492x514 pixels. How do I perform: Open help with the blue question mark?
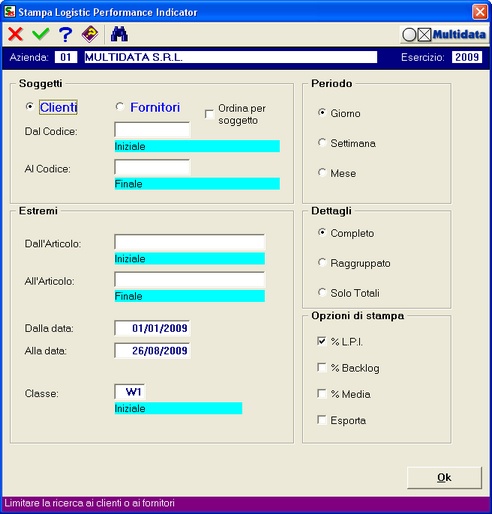point(65,34)
